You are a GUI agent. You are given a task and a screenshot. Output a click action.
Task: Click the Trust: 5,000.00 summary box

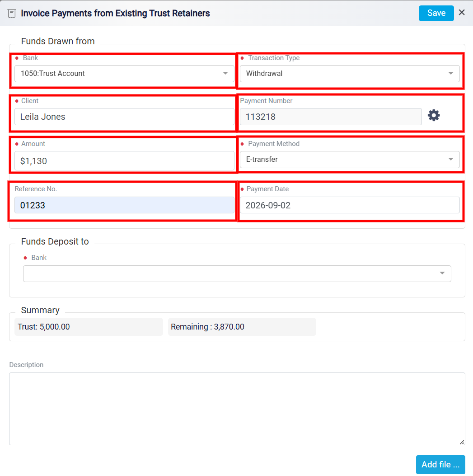pyautogui.click(x=89, y=327)
